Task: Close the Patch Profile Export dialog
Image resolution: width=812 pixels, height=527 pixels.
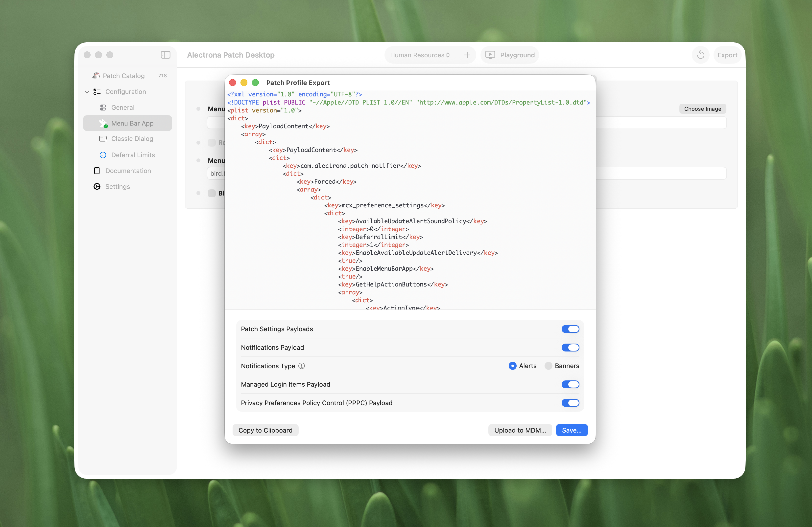Action: [x=233, y=83]
